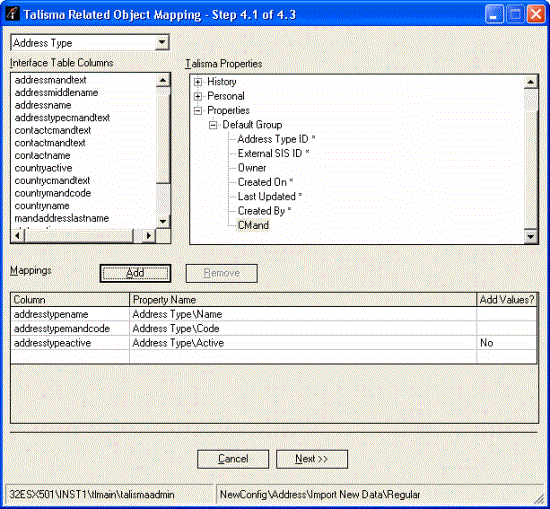Expand the History tree node
Viewport: 550px width, 509px height.
pos(198,82)
